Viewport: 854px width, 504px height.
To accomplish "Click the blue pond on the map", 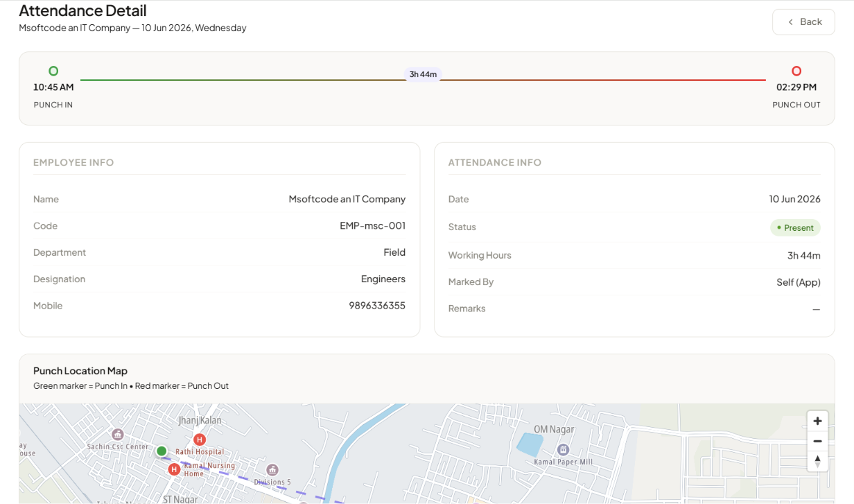I will click(x=530, y=444).
